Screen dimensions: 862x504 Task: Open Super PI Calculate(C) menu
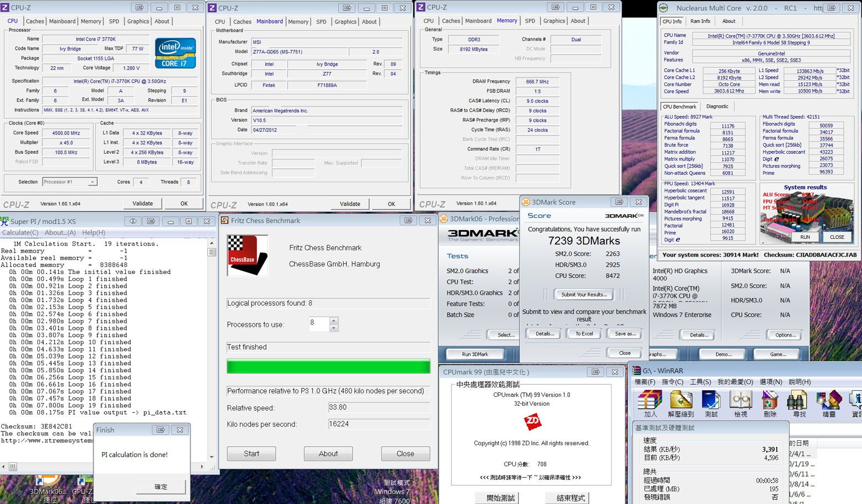(20, 233)
